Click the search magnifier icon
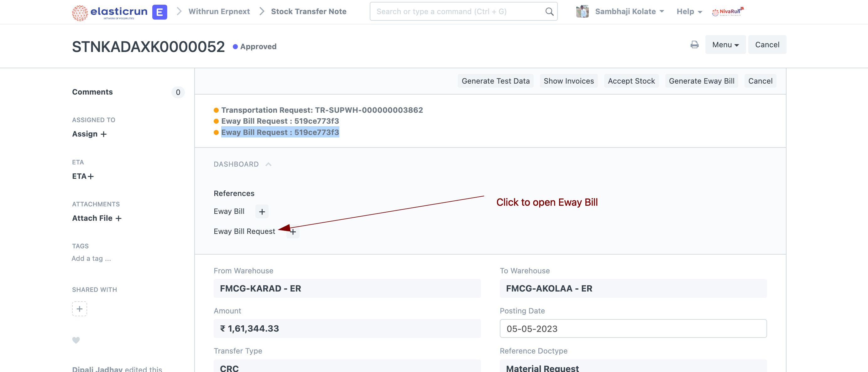This screenshot has width=868, height=372. coord(549,12)
